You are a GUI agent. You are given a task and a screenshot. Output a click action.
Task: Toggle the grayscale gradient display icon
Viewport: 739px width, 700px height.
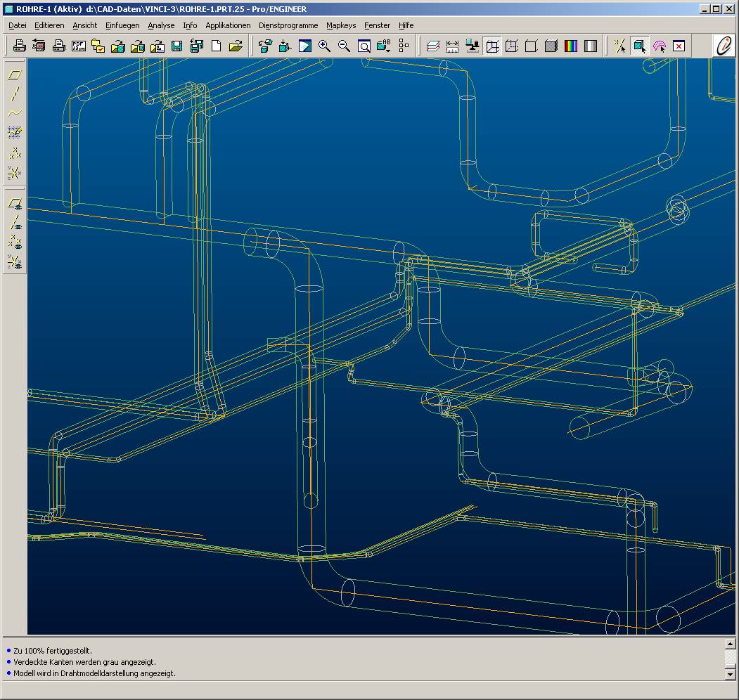click(591, 46)
